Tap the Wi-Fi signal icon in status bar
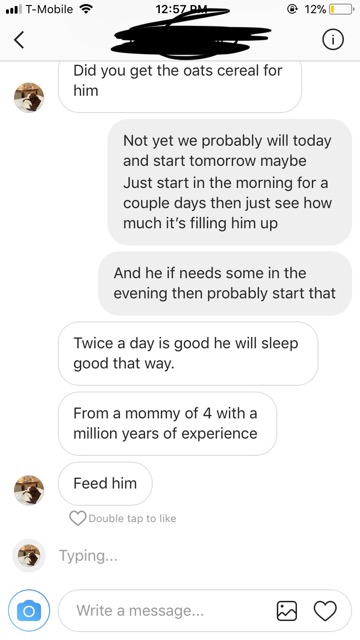The width and height of the screenshot is (360, 640). (x=85, y=9)
